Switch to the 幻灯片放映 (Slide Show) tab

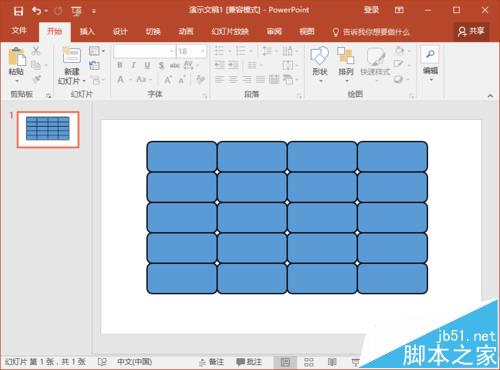tap(230, 31)
